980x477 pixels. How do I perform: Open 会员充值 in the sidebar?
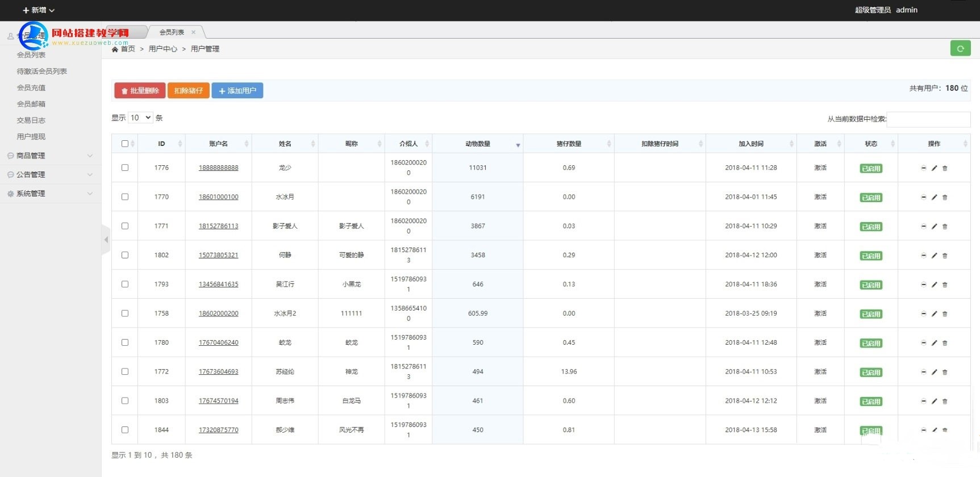31,87
